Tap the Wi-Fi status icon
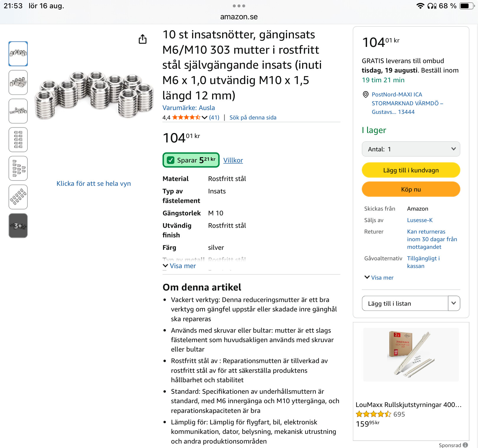Image resolution: width=478 pixels, height=448 pixels. click(420, 6)
